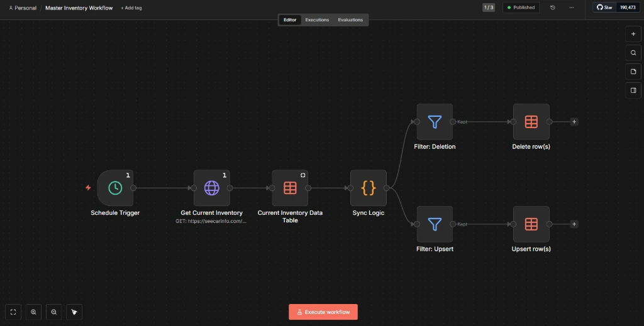Open the Delete row(s) table node
This screenshot has width=644, height=326.
531,122
